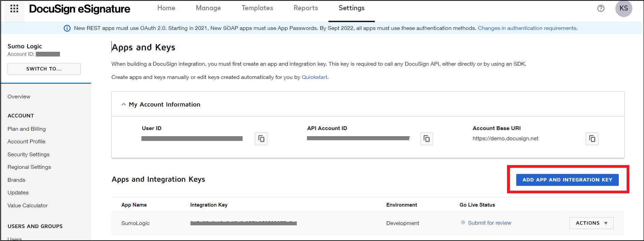The width and height of the screenshot is (644, 241).
Task: Open the KS user avatar menu
Action: (x=624, y=9)
